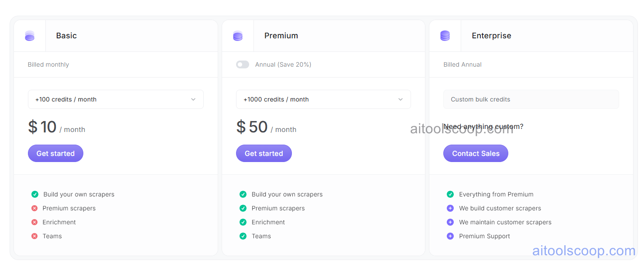644x267 pixels.
Task: Click the red cross beside Premium scrapers
Action: click(x=34, y=208)
